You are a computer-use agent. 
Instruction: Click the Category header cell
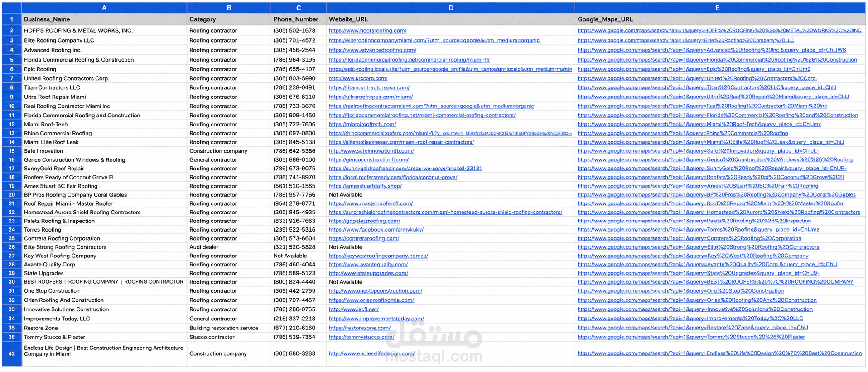coord(229,19)
